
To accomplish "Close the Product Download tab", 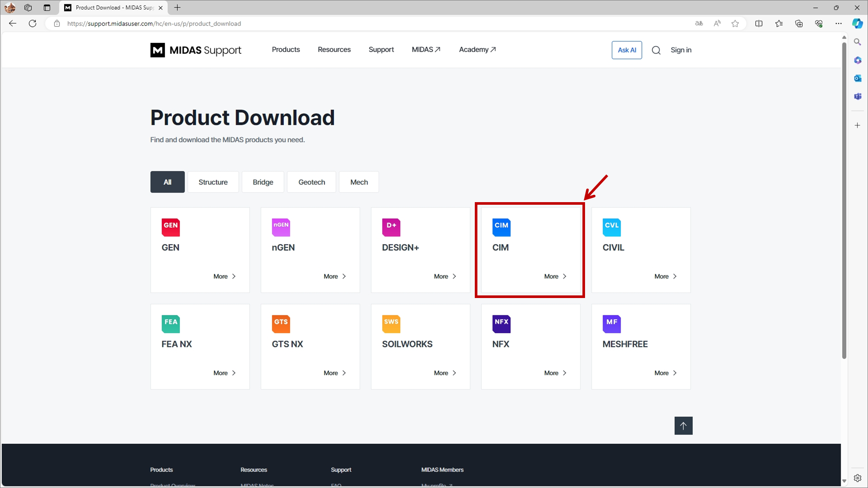I will [161, 7].
